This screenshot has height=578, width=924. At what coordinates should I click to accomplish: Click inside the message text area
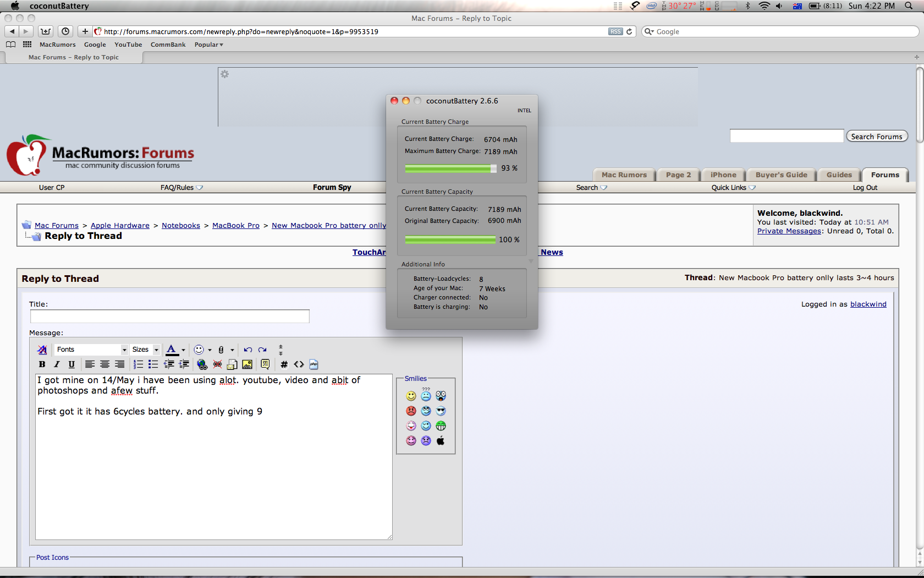[x=214, y=457]
